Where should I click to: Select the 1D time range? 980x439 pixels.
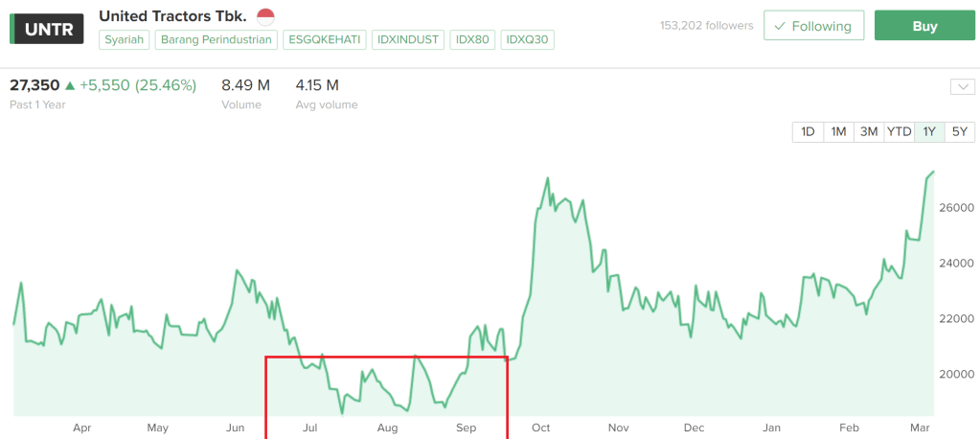click(808, 131)
